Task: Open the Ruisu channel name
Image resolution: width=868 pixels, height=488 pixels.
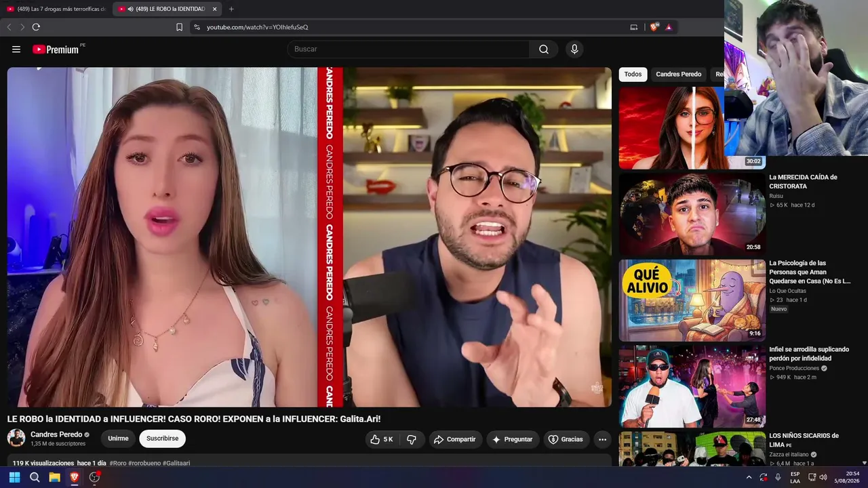Action: 776,196
